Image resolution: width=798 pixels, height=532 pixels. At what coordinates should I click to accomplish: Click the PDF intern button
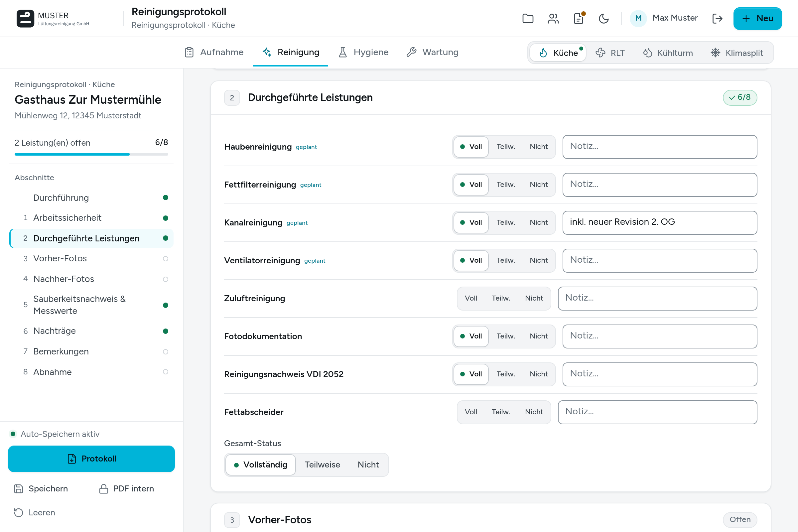click(x=126, y=489)
